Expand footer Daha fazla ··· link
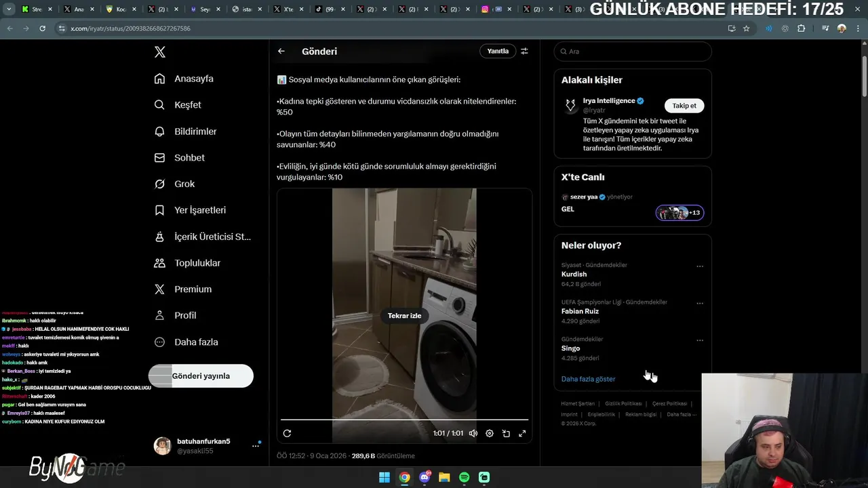The width and height of the screenshot is (868, 488). [682, 414]
